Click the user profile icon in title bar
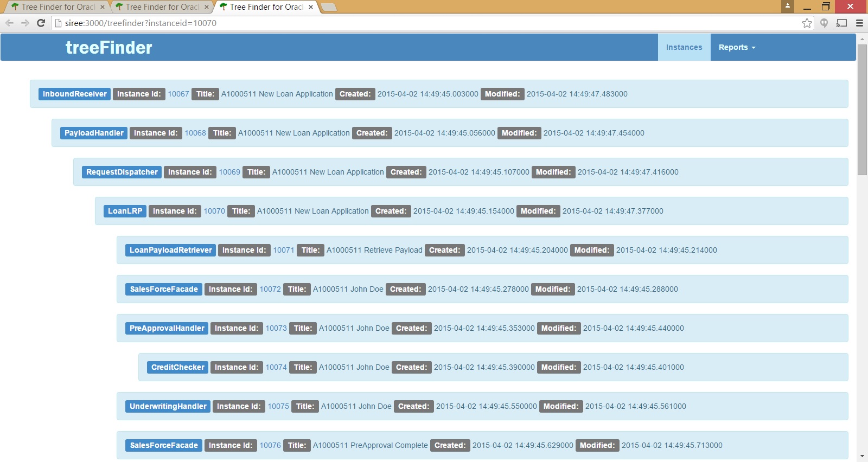Image resolution: width=868 pixels, height=462 pixels. coord(788,6)
